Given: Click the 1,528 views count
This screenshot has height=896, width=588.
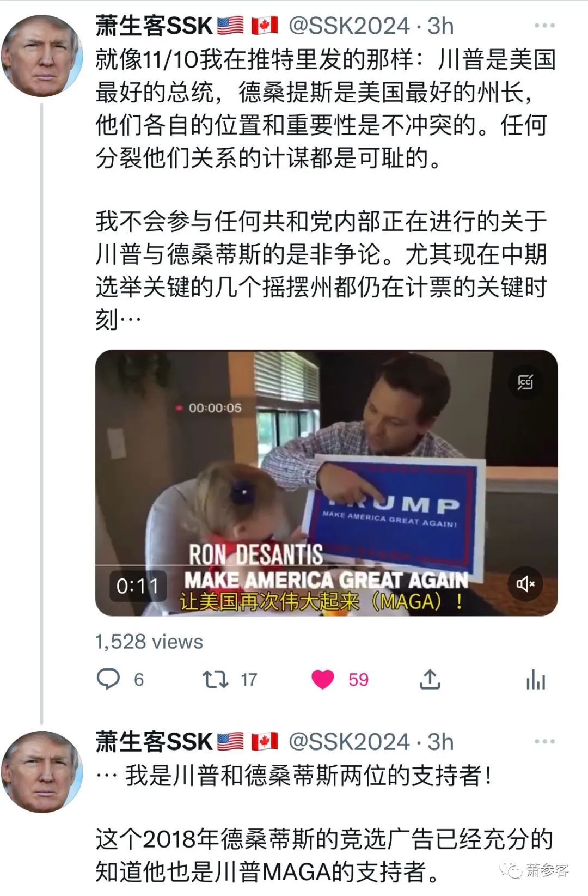Looking at the screenshot, I should pos(149,642).
